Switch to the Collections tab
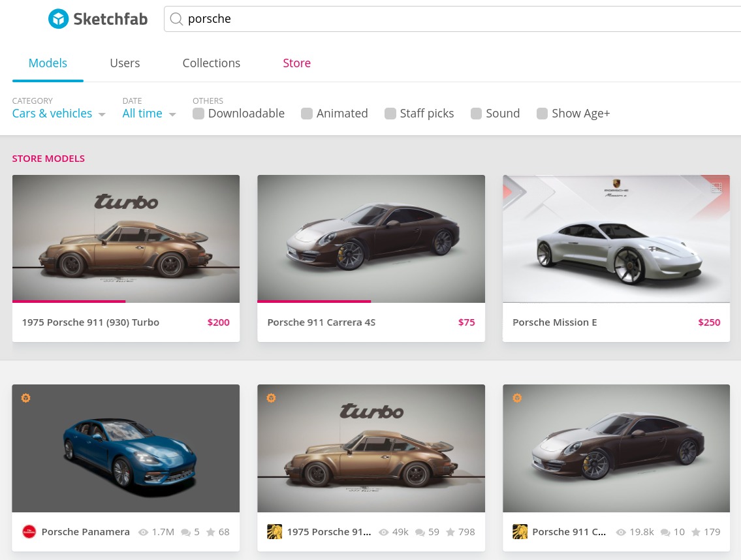This screenshot has height=560, width=741. coord(212,63)
